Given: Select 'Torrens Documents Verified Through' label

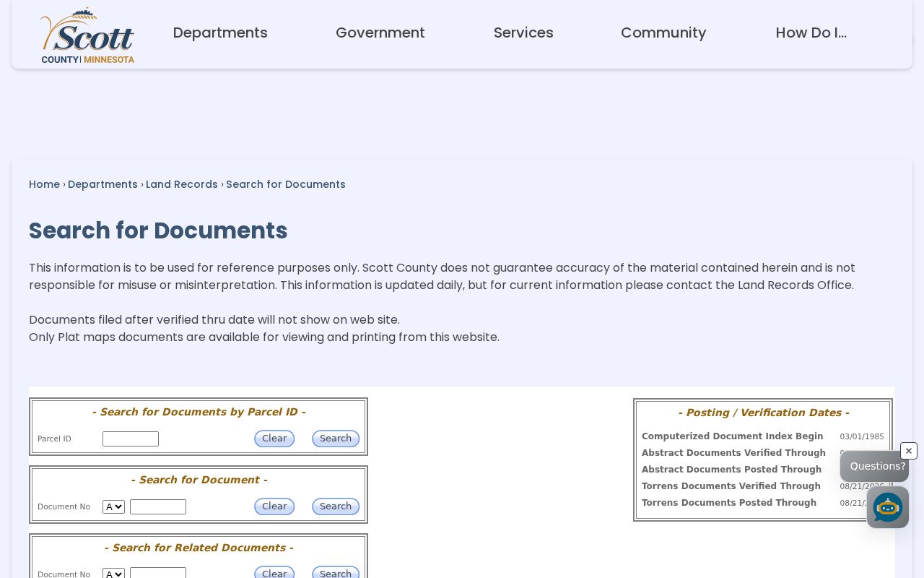Looking at the screenshot, I should (731, 486).
